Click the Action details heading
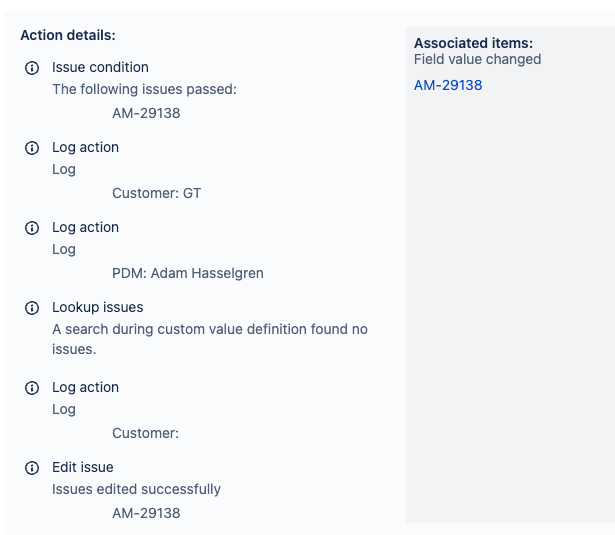The image size is (615, 535). click(68, 35)
